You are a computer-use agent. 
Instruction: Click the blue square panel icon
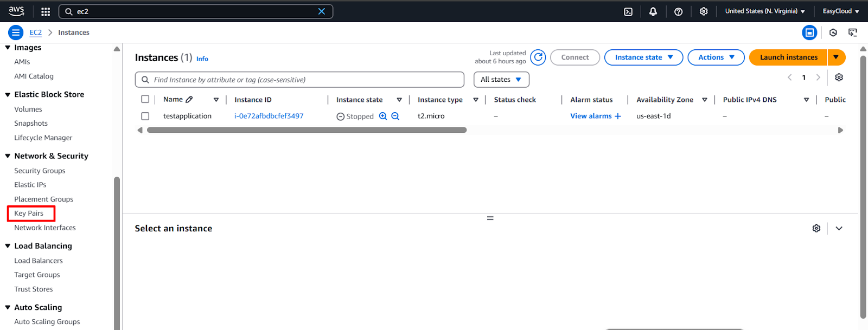[809, 33]
